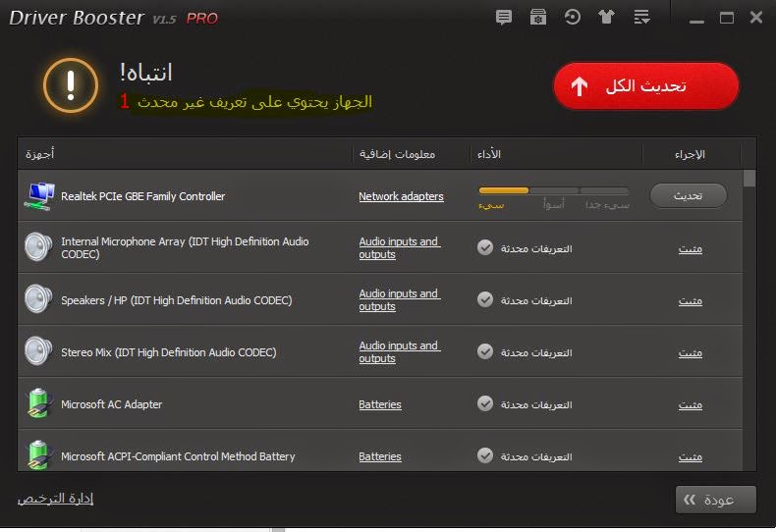Open the feedback chat icon in title bar

503,18
